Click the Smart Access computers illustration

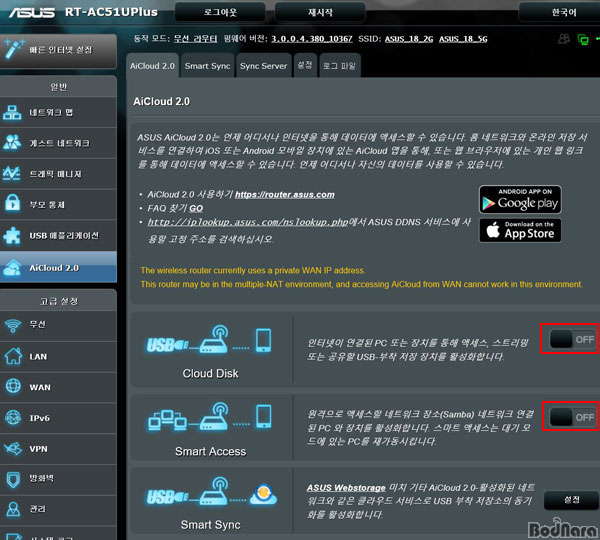coord(210,417)
